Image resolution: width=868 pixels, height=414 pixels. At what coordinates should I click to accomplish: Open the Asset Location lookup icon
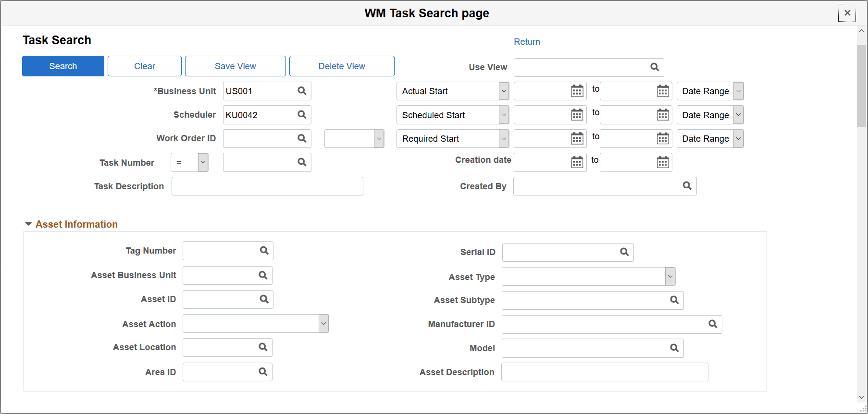[263, 347]
